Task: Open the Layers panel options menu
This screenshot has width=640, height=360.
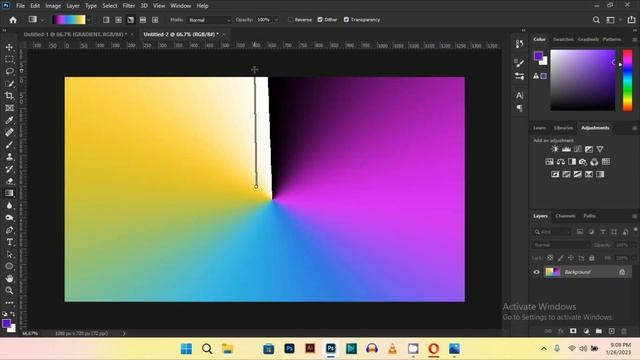Action: coord(634,216)
